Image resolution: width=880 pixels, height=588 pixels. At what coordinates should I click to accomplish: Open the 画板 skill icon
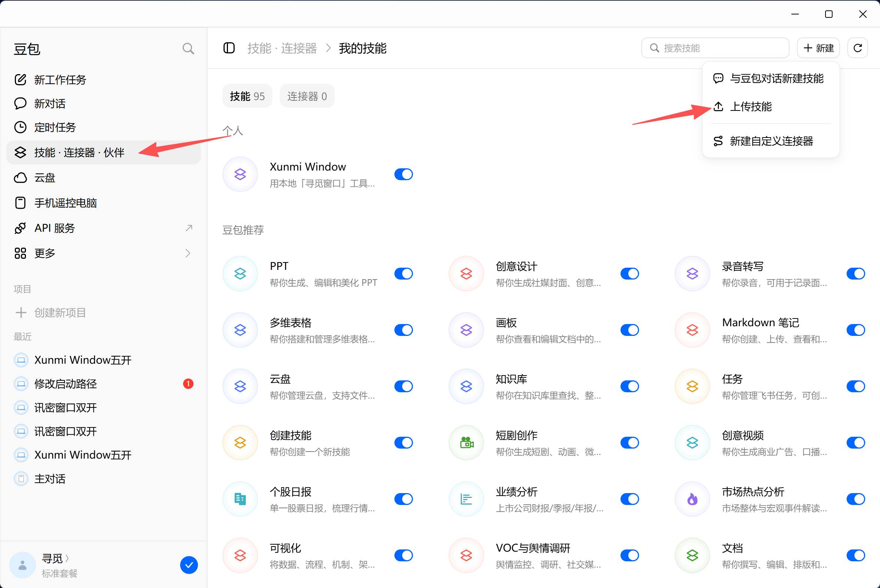(466, 330)
